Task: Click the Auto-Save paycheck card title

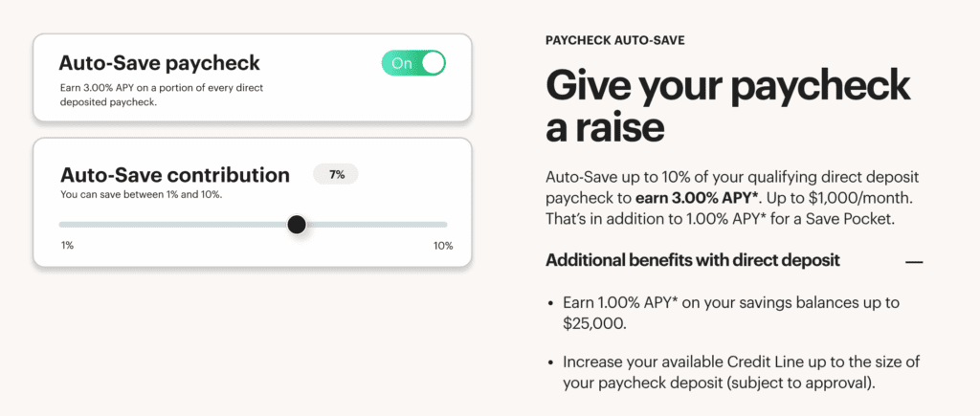Action: (160, 63)
